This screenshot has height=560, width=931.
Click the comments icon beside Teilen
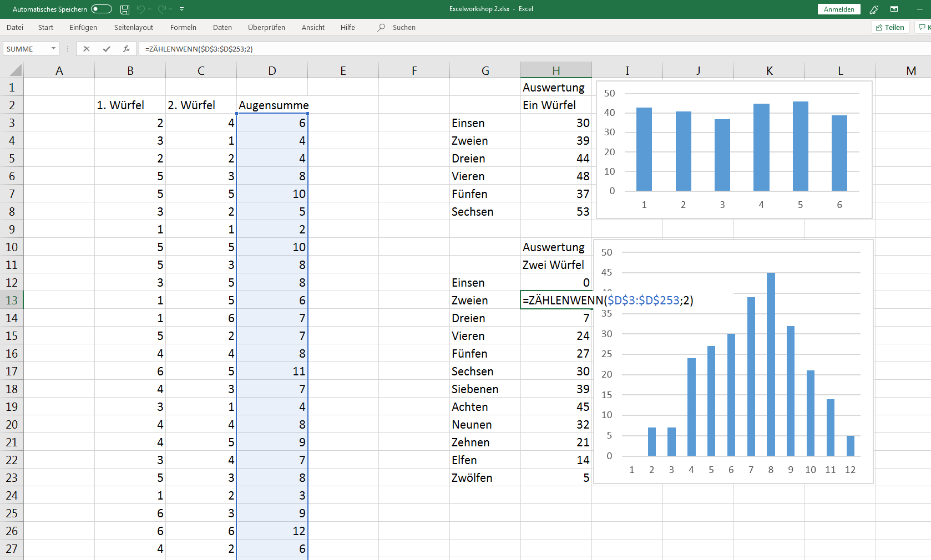click(x=923, y=27)
